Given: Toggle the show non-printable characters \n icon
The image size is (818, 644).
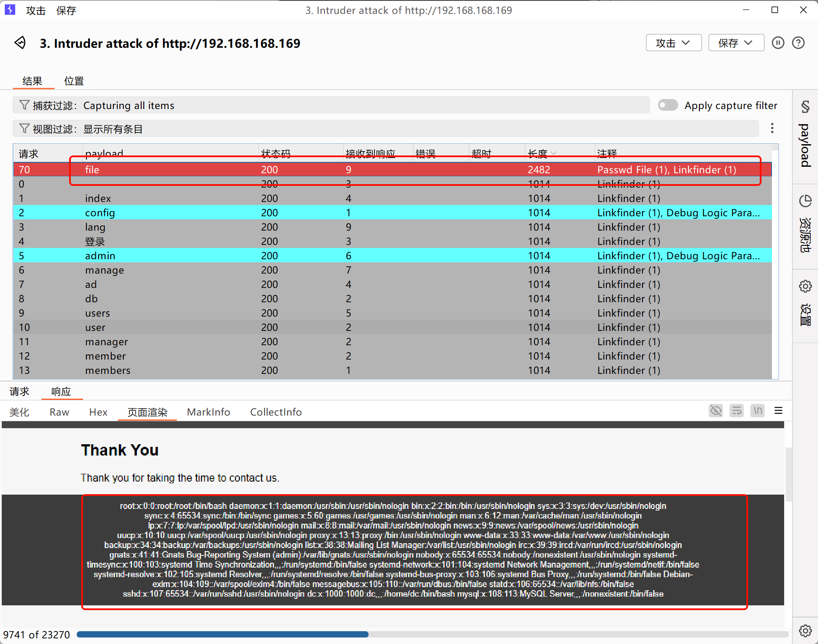Looking at the screenshot, I should [758, 410].
